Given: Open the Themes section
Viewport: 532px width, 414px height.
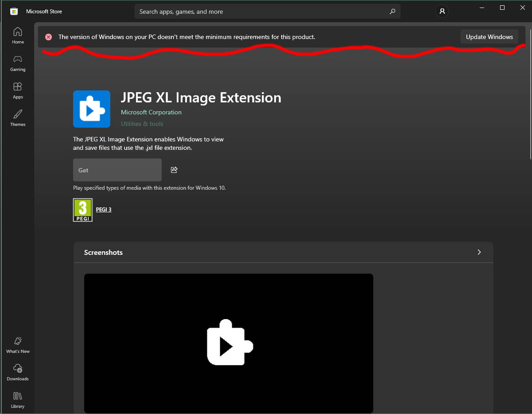Looking at the screenshot, I should [x=18, y=118].
